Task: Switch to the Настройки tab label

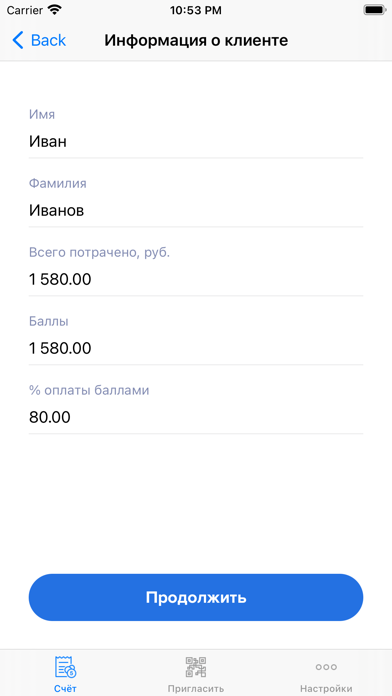Action: click(326, 688)
